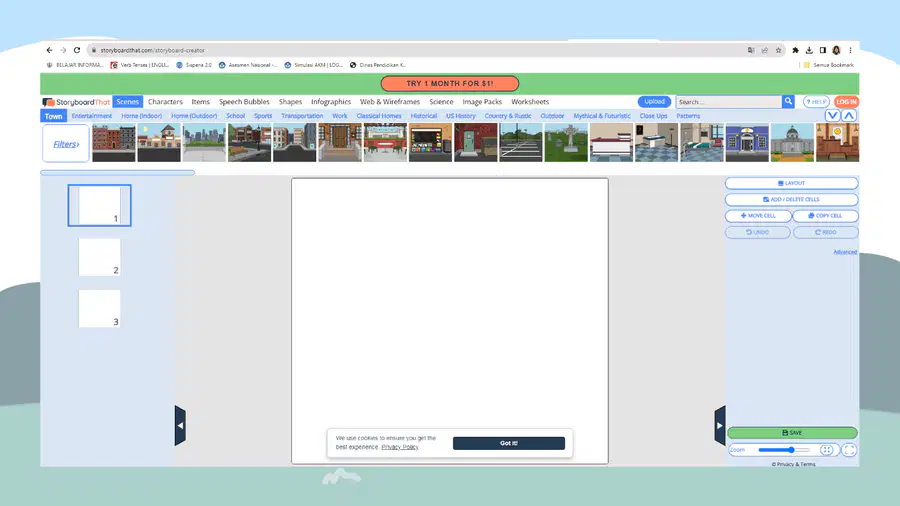
Task: Select the School scene category
Action: [x=235, y=116]
